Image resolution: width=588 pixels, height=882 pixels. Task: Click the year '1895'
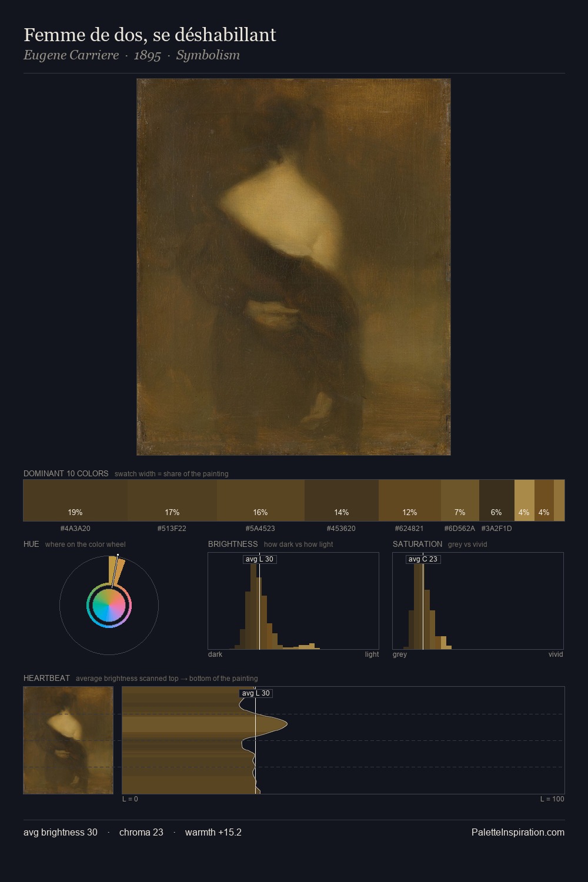point(148,55)
